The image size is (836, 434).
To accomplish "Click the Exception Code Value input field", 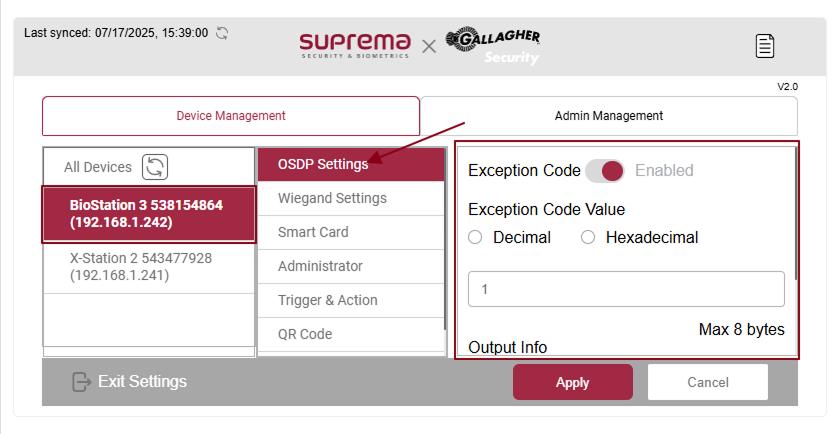I will [x=626, y=289].
